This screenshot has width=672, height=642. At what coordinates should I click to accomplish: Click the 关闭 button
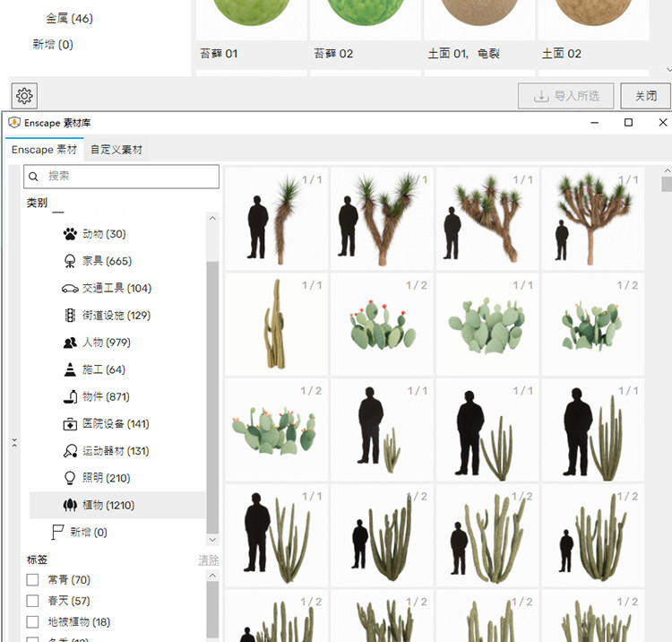point(645,96)
